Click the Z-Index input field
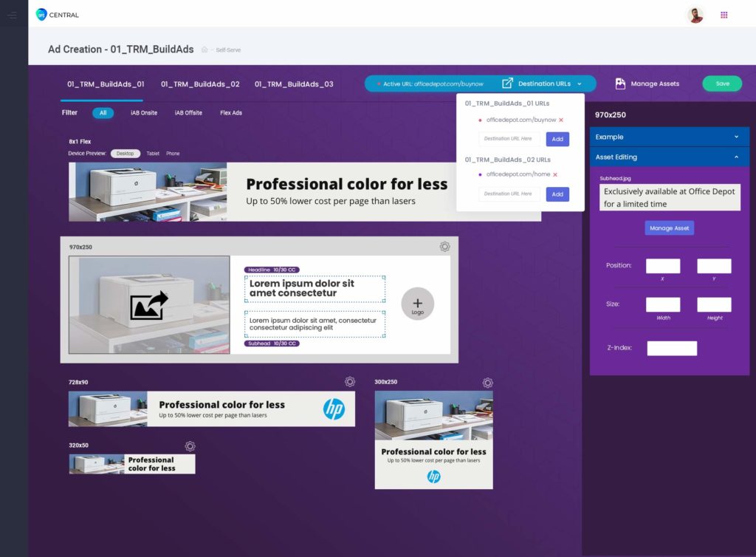756x557 pixels. pyautogui.click(x=672, y=348)
